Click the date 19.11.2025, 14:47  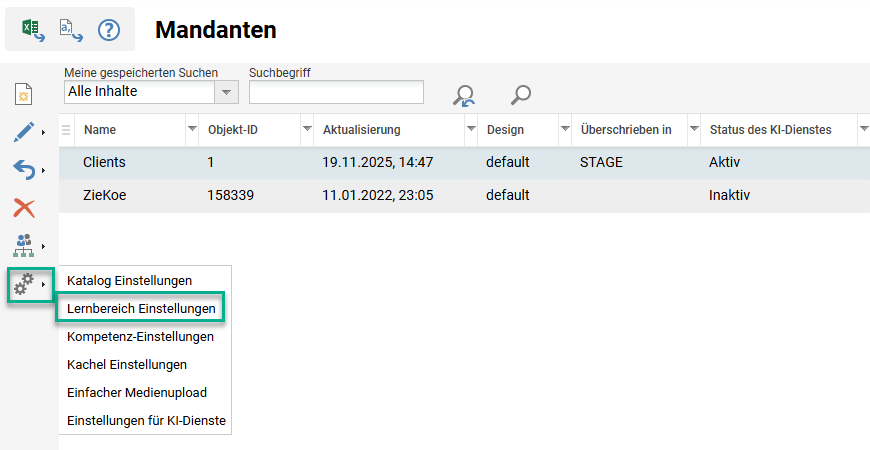click(x=378, y=163)
